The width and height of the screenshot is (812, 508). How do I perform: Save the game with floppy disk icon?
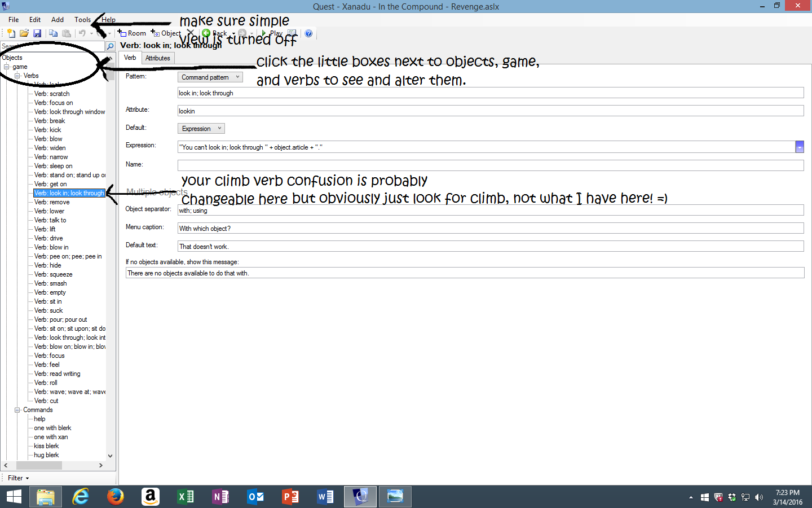[x=37, y=33]
